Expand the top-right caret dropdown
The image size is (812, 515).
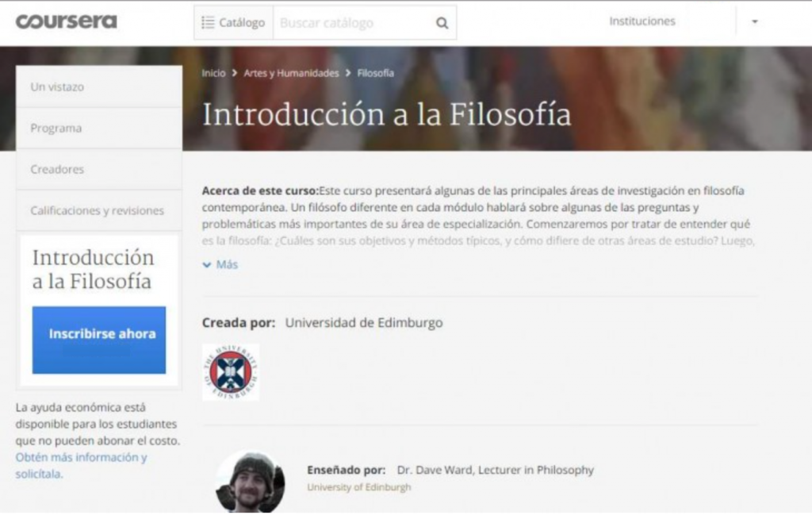pyautogui.click(x=754, y=22)
